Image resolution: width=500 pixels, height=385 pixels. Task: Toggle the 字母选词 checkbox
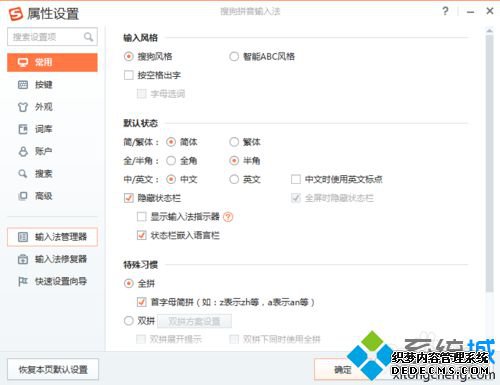tap(142, 94)
